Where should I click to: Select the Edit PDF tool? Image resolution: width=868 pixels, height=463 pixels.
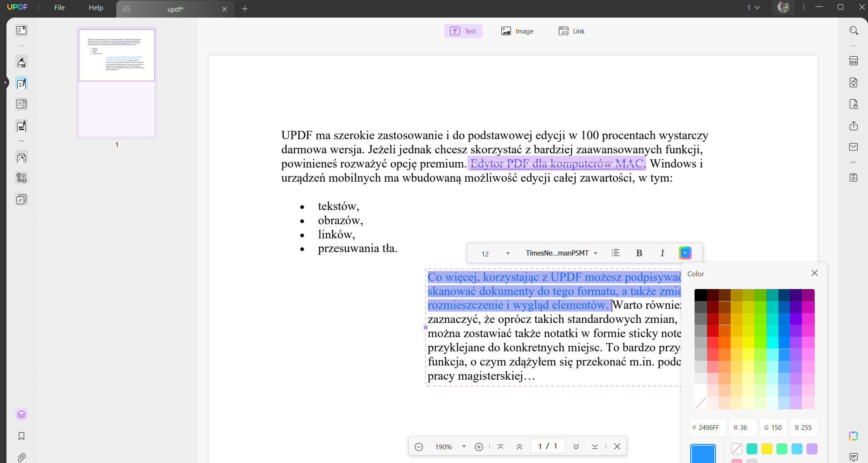tap(21, 83)
